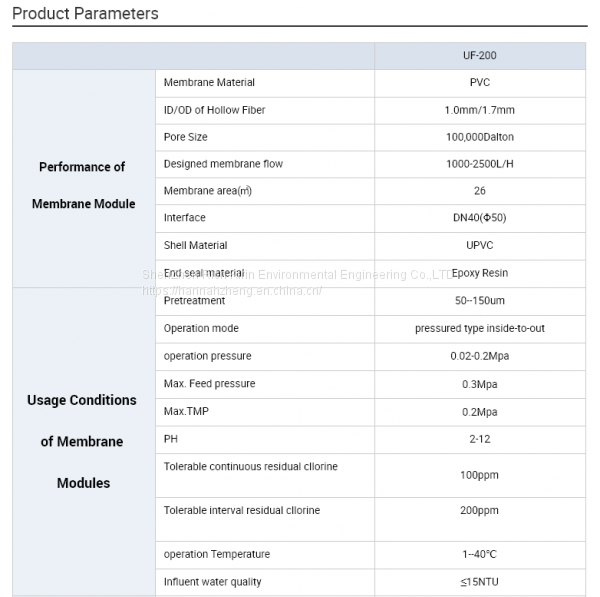Select the Membrane Material row label

coord(209,82)
